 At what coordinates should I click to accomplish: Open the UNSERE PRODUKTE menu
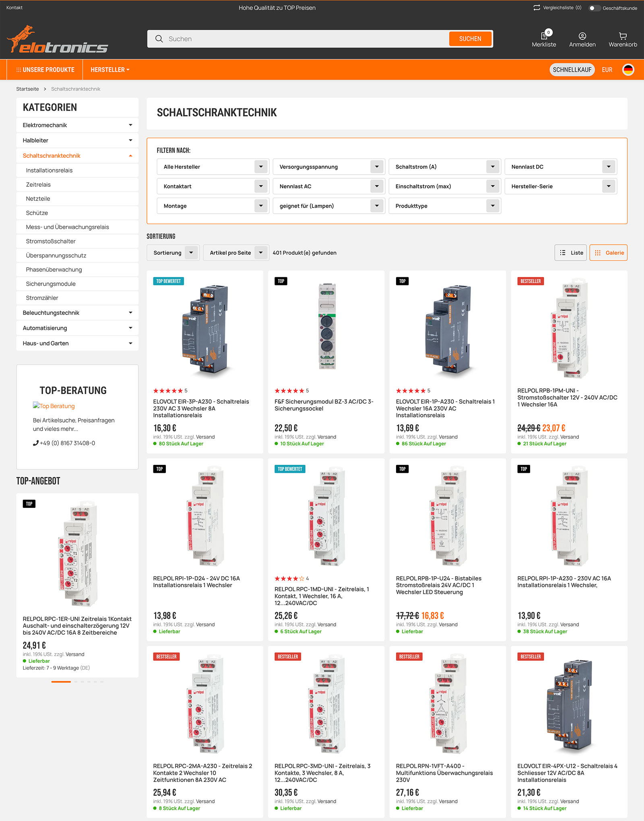tap(45, 70)
